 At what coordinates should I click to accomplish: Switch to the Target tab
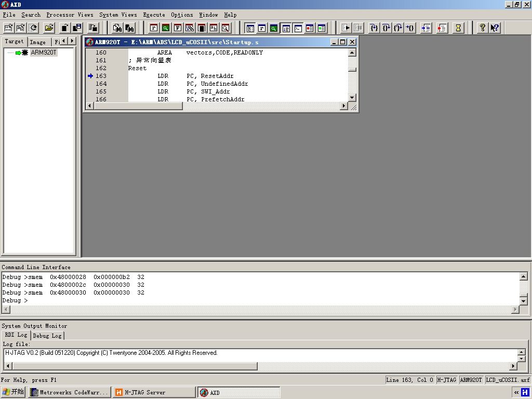point(14,42)
